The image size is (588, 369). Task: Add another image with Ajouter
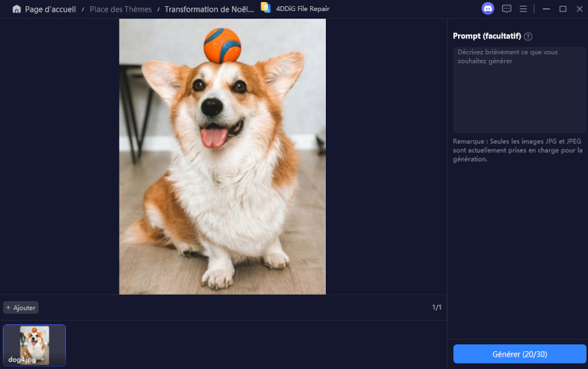click(21, 308)
